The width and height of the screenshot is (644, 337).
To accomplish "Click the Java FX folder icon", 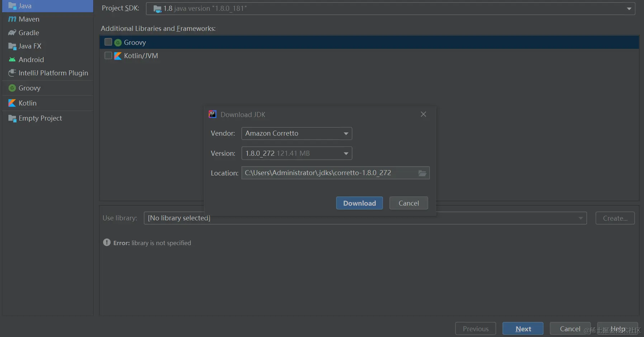I will coord(12,46).
